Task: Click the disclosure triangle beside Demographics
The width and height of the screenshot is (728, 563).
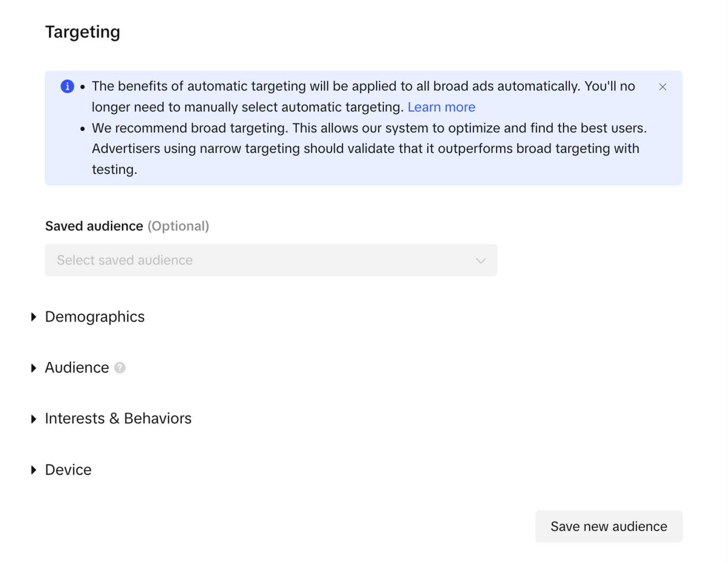Action: pyautogui.click(x=34, y=317)
